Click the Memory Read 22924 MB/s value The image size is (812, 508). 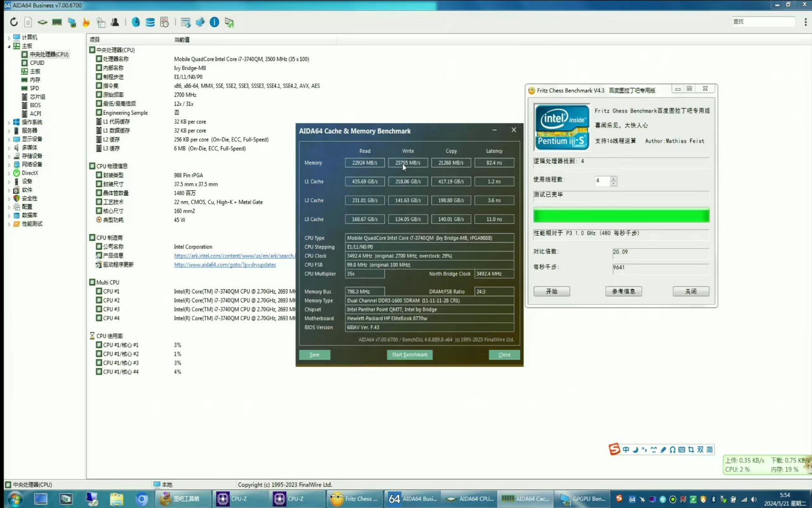(365, 163)
